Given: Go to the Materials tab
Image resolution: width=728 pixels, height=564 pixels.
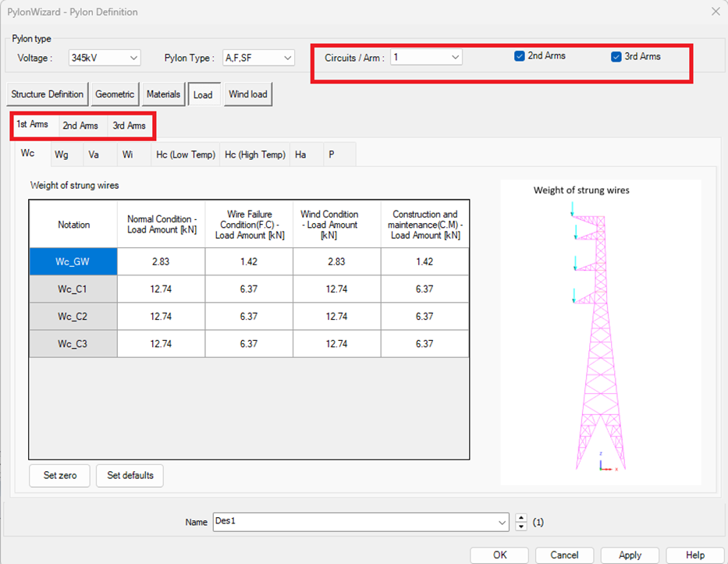Looking at the screenshot, I should pos(163,94).
